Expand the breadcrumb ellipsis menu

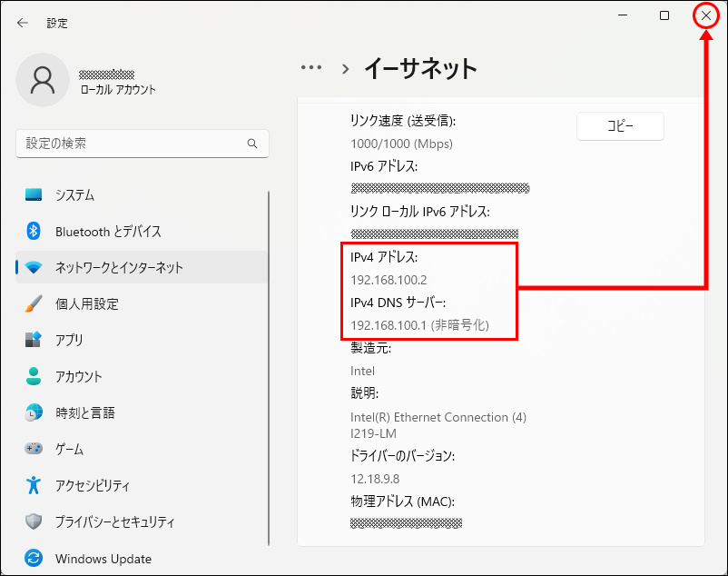(x=311, y=67)
